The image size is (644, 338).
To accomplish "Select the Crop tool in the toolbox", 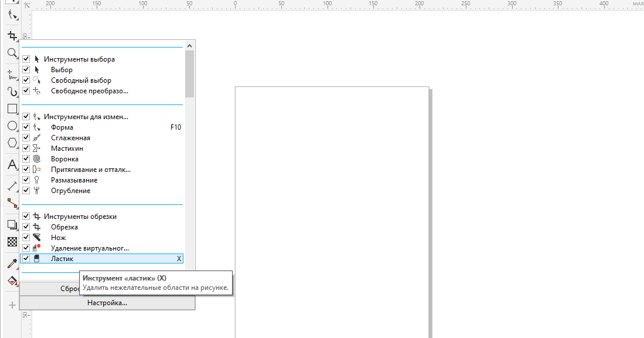I will tap(12, 36).
